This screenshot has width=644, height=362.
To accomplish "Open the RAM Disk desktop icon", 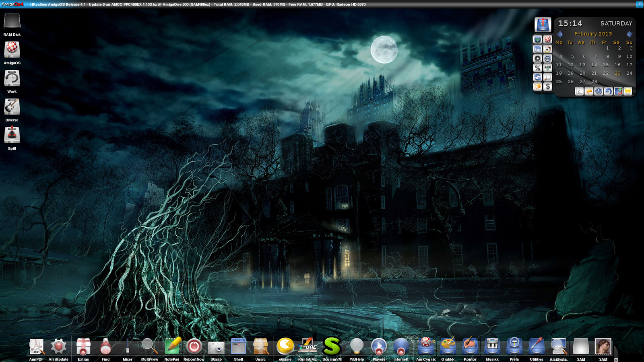I will (x=12, y=22).
